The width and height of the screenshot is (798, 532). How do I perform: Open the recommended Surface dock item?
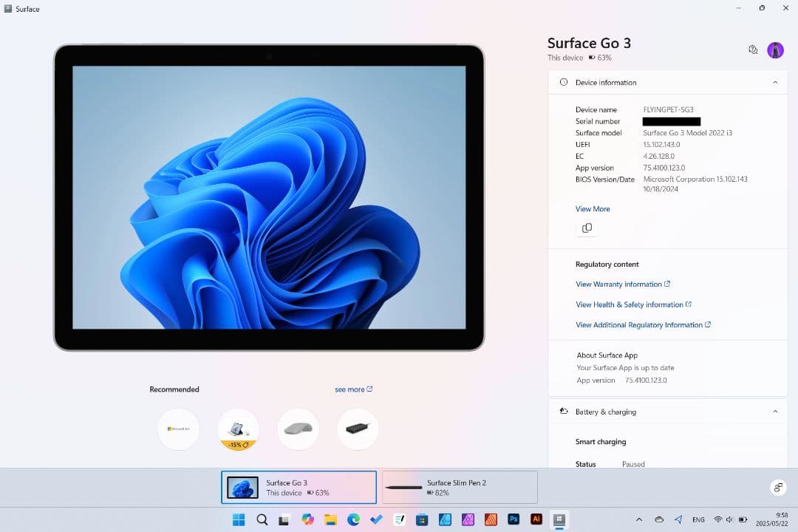(x=358, y=429)
